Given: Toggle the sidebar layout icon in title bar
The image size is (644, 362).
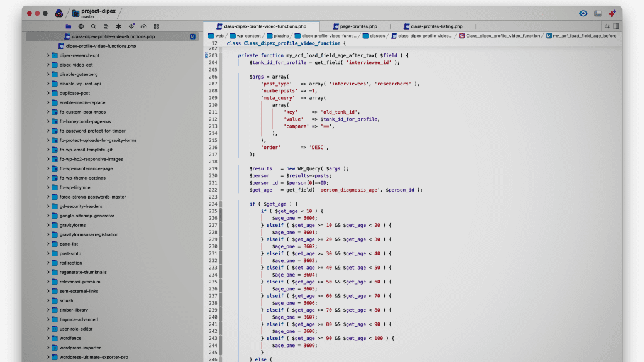Looking at the screenshot, I should [598, 14].
